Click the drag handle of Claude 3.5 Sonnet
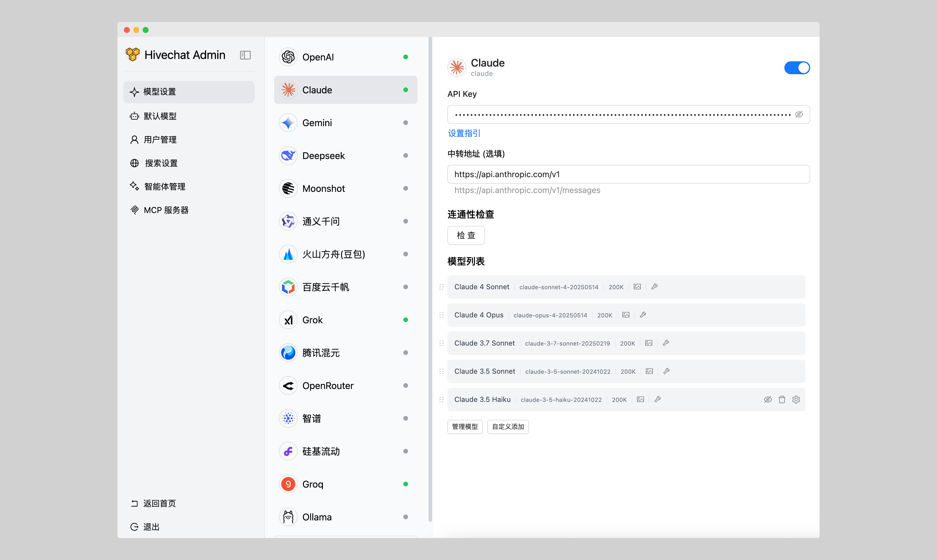937x560 pixels. 441,371
